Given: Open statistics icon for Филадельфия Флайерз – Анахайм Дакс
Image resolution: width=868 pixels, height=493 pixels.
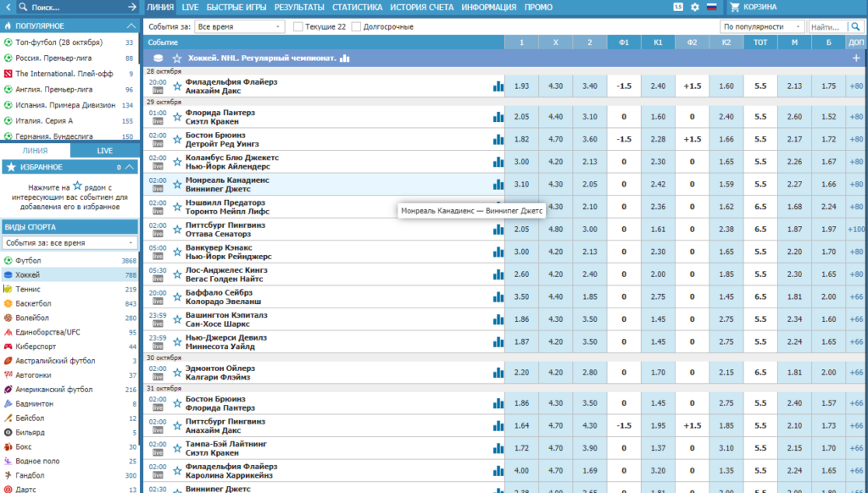Looking at the screenshot, I should 498,86.
